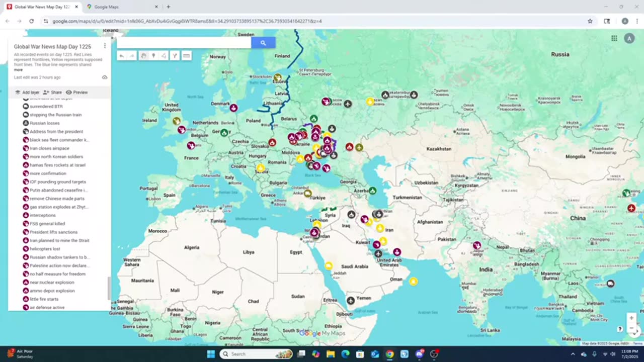
Task: Open the Google apps grid
Action: (x=614, y=38)
